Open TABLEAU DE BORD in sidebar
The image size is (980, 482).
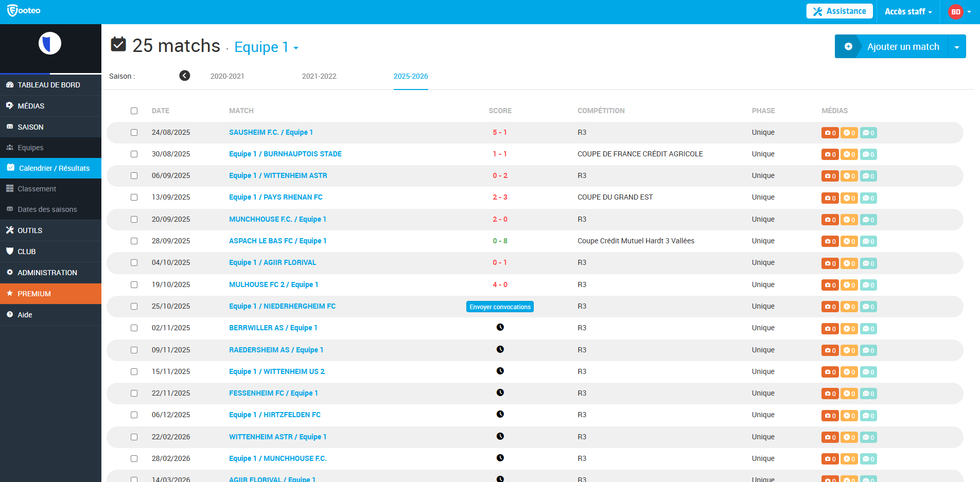[50, 84]
